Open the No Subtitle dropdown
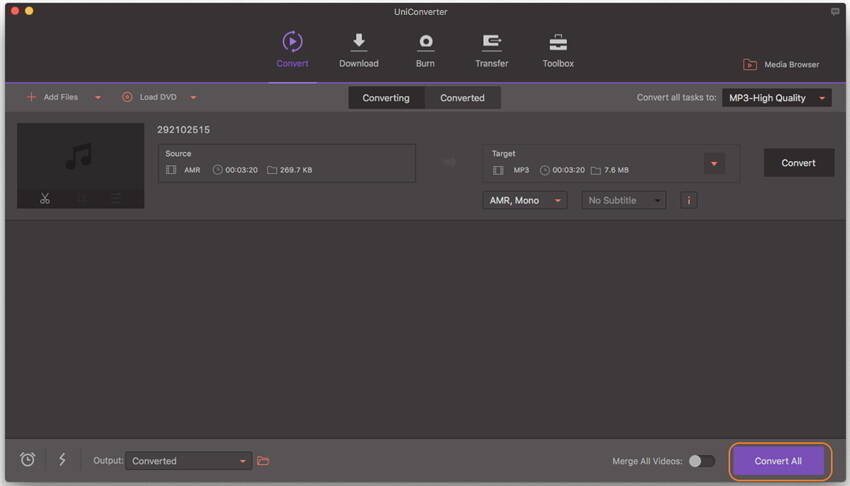850x486 pixels. coord(623,200)
